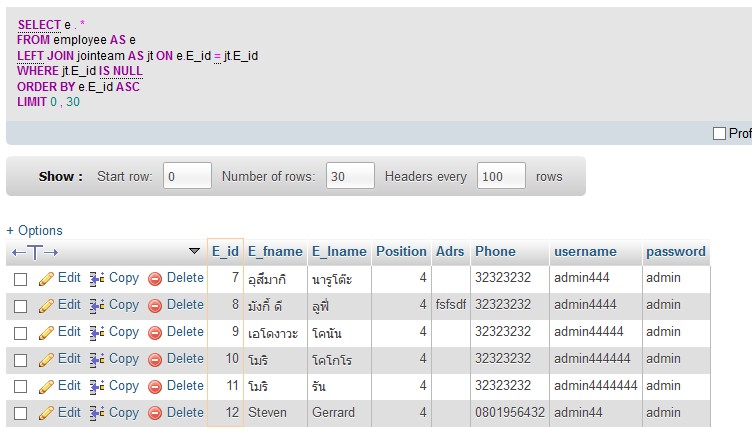This screenshot has width=752, height=431.
Task: Click the Steven first name cell
Action: (x=275, y=413)
